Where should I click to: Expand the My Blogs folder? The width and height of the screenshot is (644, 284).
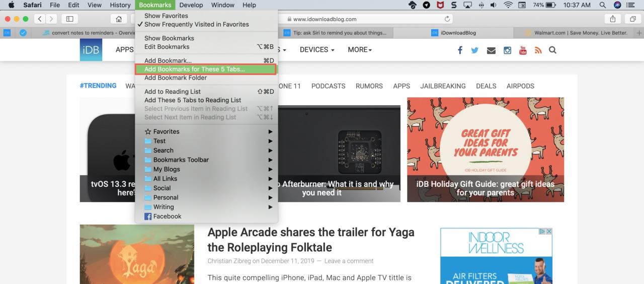point(206,169)
